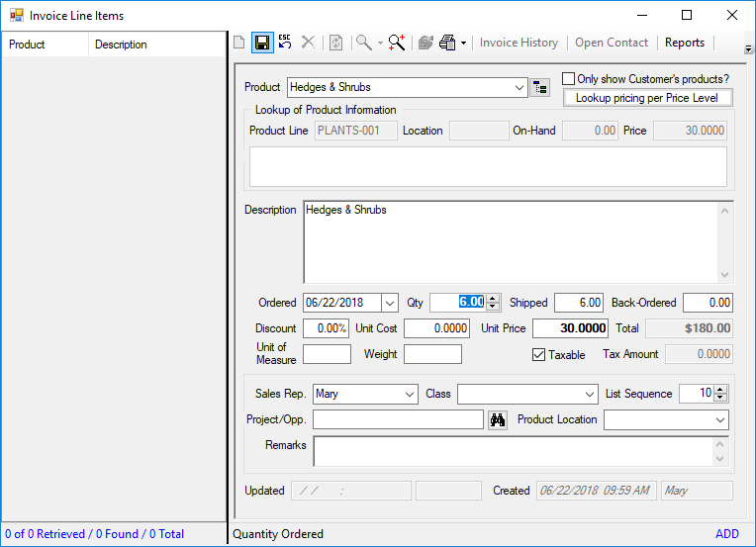
Task: Click the refresh record icon
Action: pos(336,43)
